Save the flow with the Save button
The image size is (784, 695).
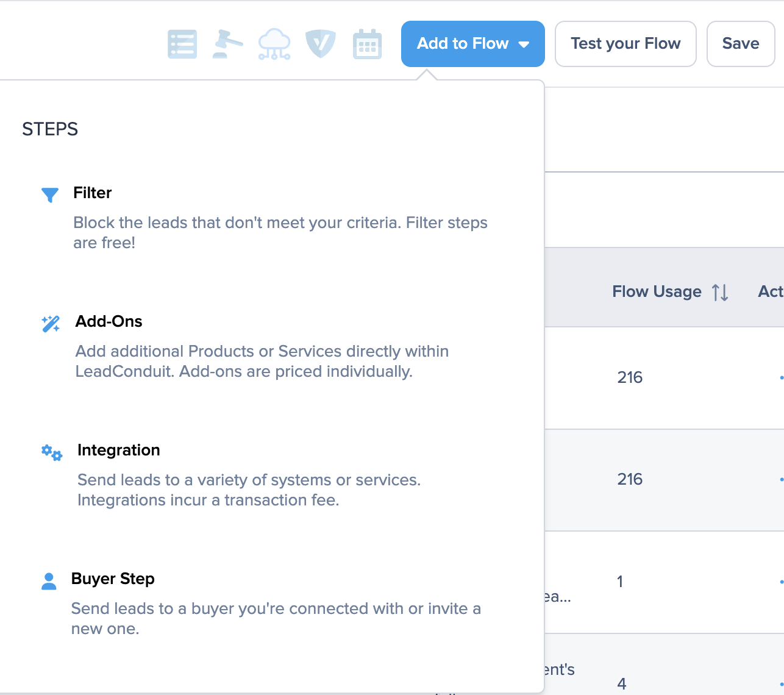(x=741, y=44)
